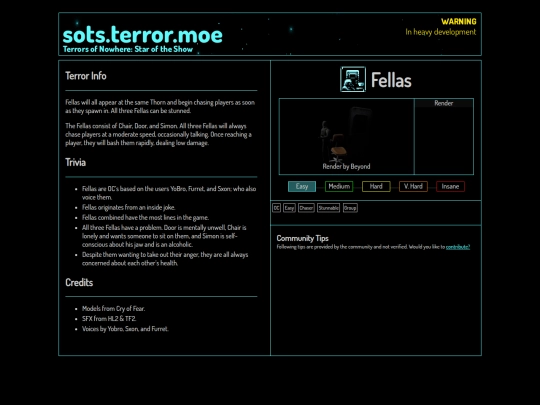Click the Trivia heading
The height and width of the screenshot is (405, 540).
tap(75, 162)
